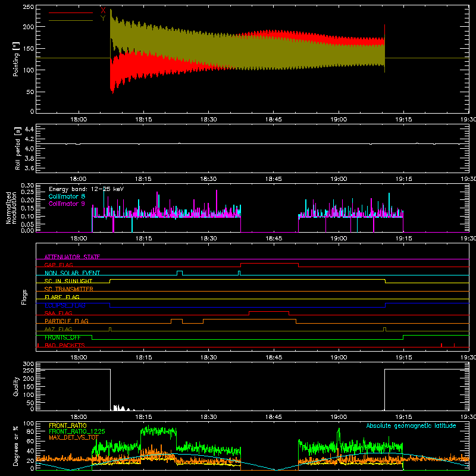Click the Normalized modulation axis title
This screenshot has width=476, height=476.
pyautogui.click(x=11, y=208)
